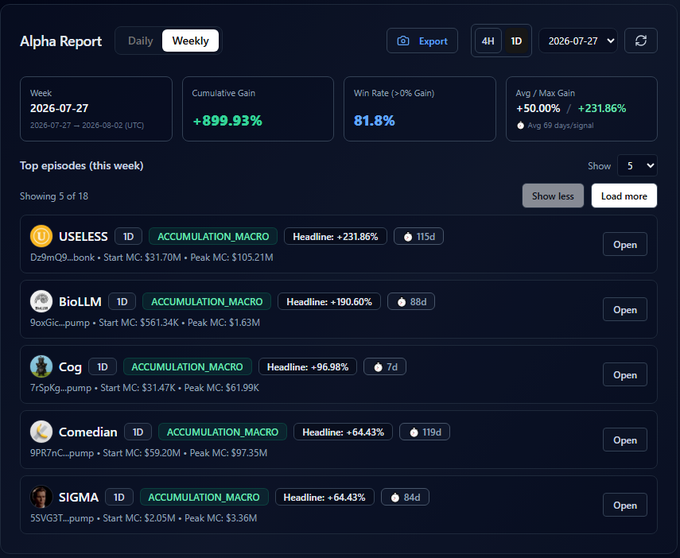This screenshot has width=680, height=558.
Task: Click Comedian's Headline: +64.43% badge
Action: [x=343, y=432]
